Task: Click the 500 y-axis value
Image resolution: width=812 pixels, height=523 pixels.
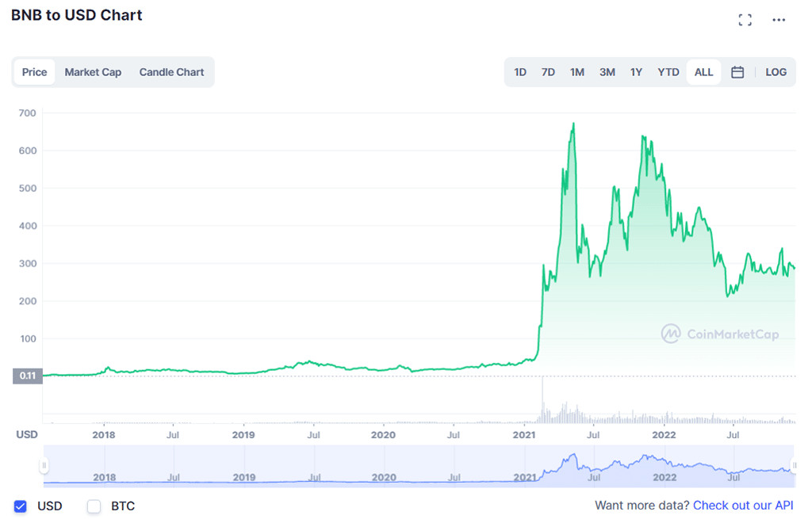Action: 28,189
